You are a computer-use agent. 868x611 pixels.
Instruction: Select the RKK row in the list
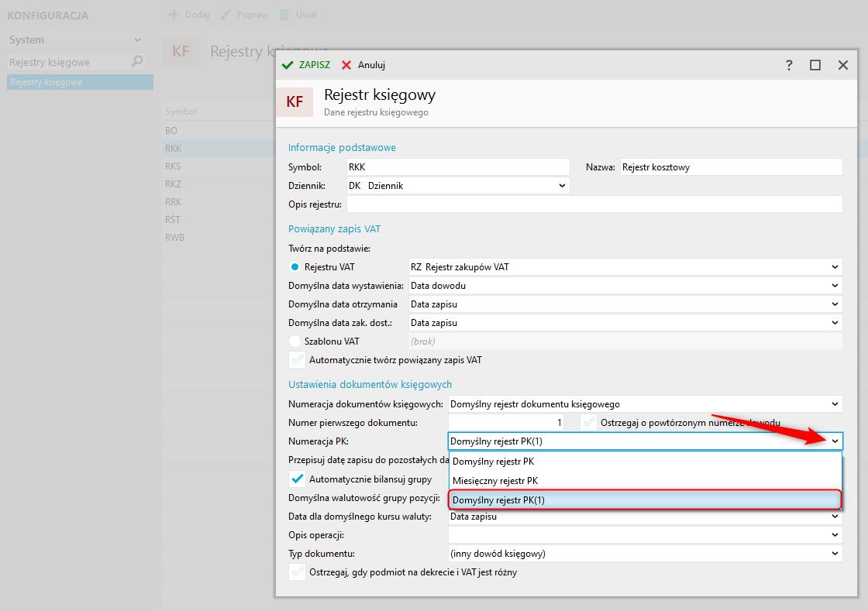[219, 148]
